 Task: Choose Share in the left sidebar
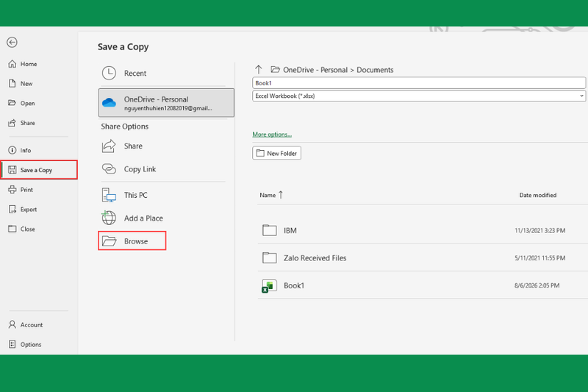point(22,123)
